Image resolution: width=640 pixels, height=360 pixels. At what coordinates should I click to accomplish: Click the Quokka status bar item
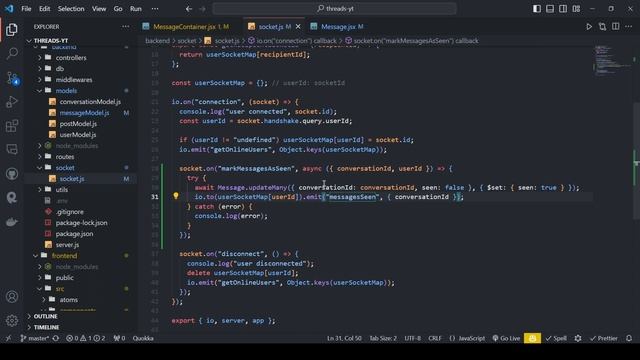pyautogui.click(x=143, y=338)
